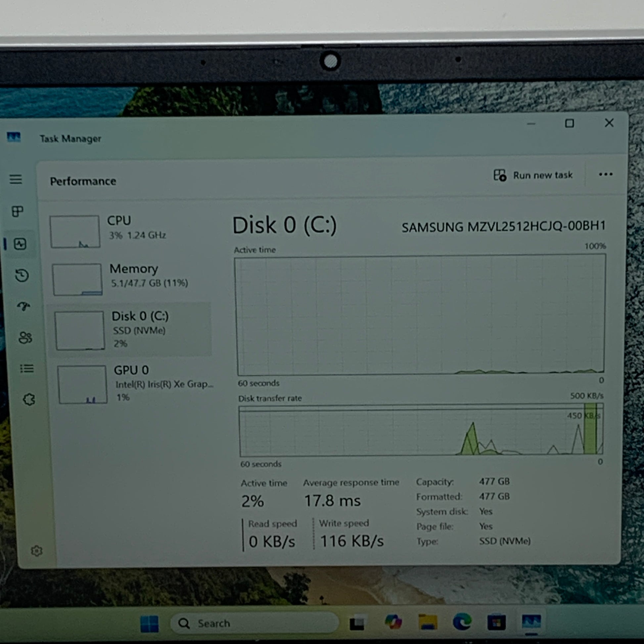Click the taskbar Search box
The width and height of the screenshot is (644, 644).
[254, 623]
